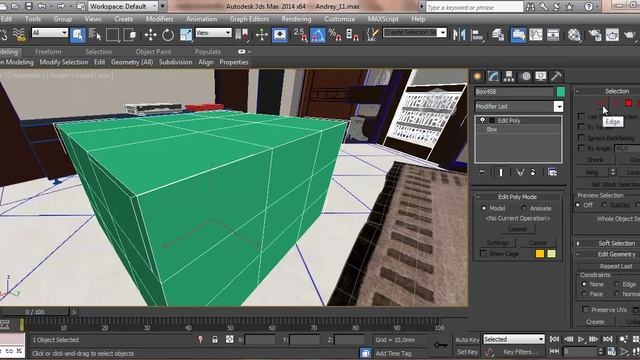Enable Show Cage checkbox
The height and width of the screenshot is (360, 640).
coord(483,253)
